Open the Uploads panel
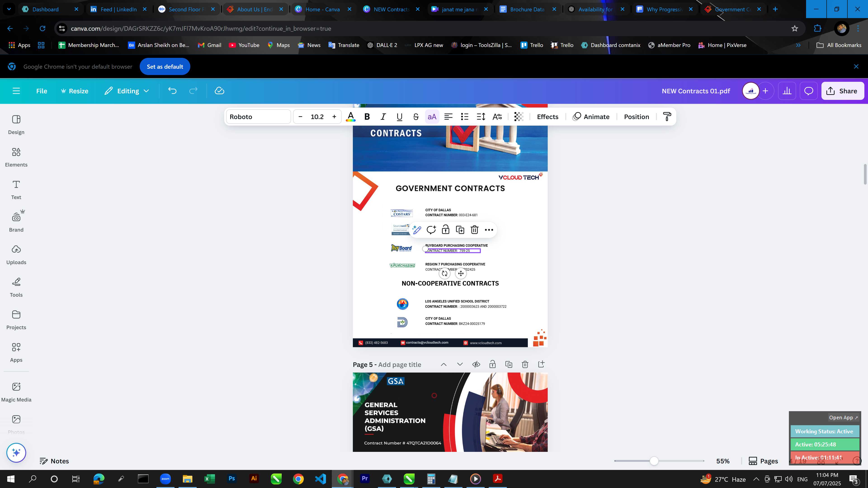This screenshot has width=868, height=488. coord(16,255)
